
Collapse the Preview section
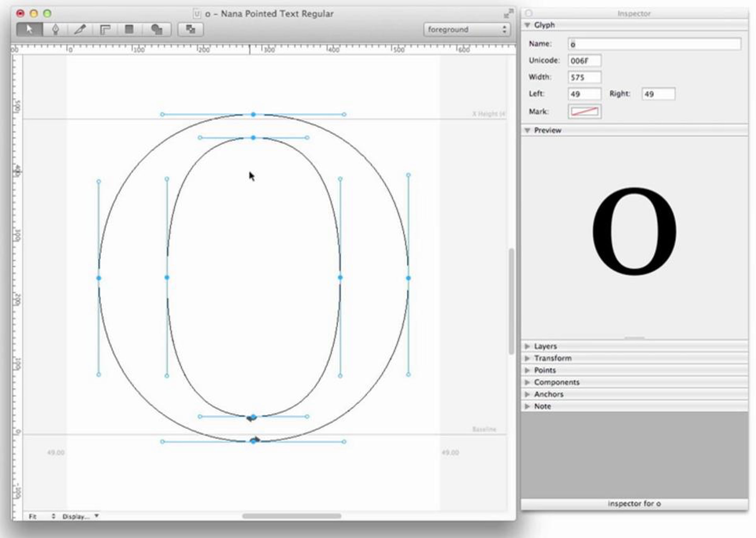pos(527,130)
